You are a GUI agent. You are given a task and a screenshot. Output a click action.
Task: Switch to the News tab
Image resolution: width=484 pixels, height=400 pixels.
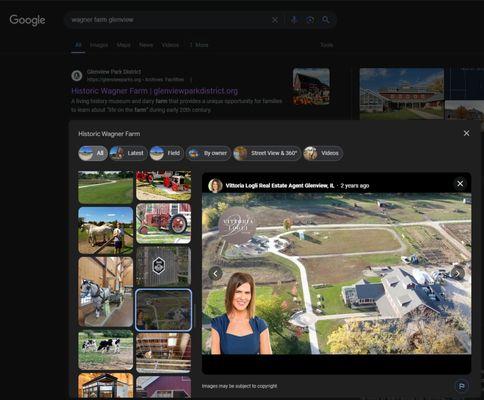tap(146, 45)
